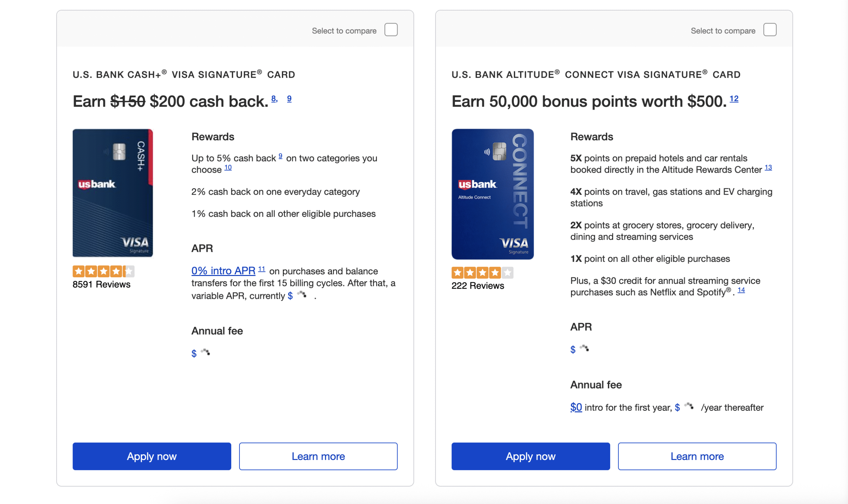Click Apply now for Cash+ Visa Signature card
The image size is (848, 504).
[x=152, y=456]
